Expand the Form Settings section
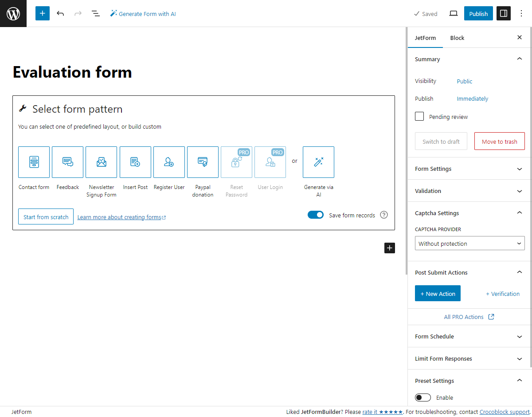The height and width of the screenshot is (417, 532). 469,169
